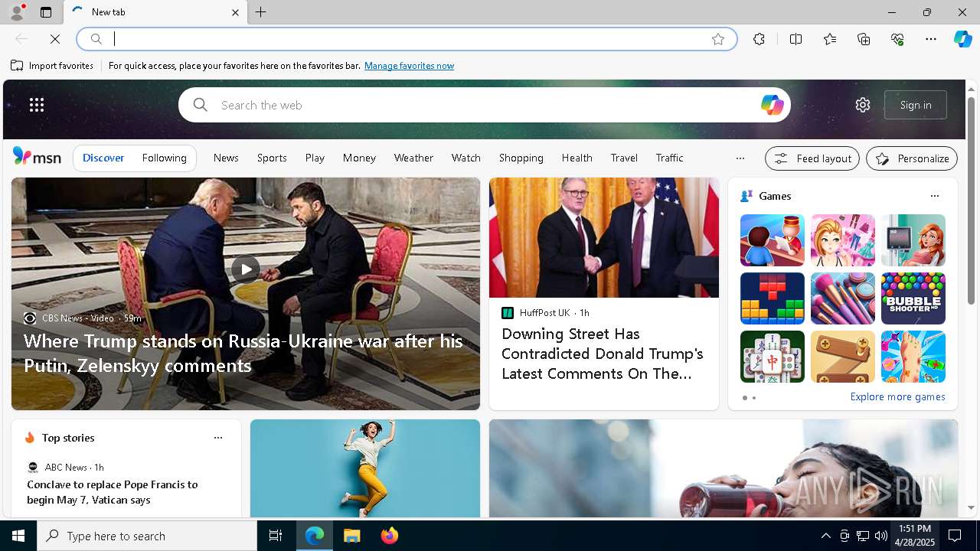The width and height of the screenshot is (980, 551).
Task: Open the Extensions puzzle icon
Action: coord(759,39)
